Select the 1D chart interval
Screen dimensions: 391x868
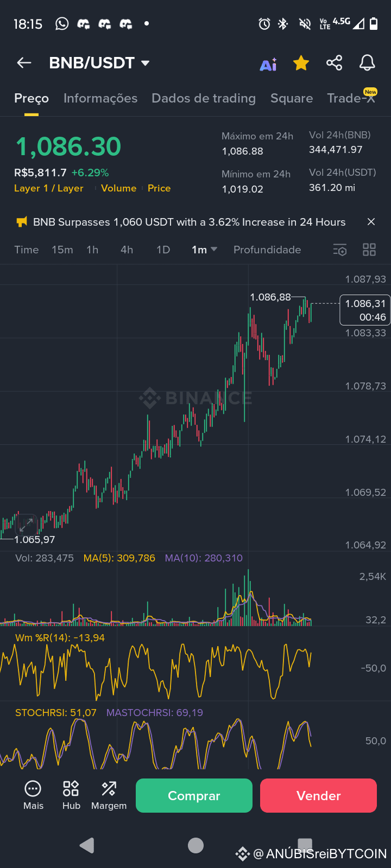click(163, 250)
